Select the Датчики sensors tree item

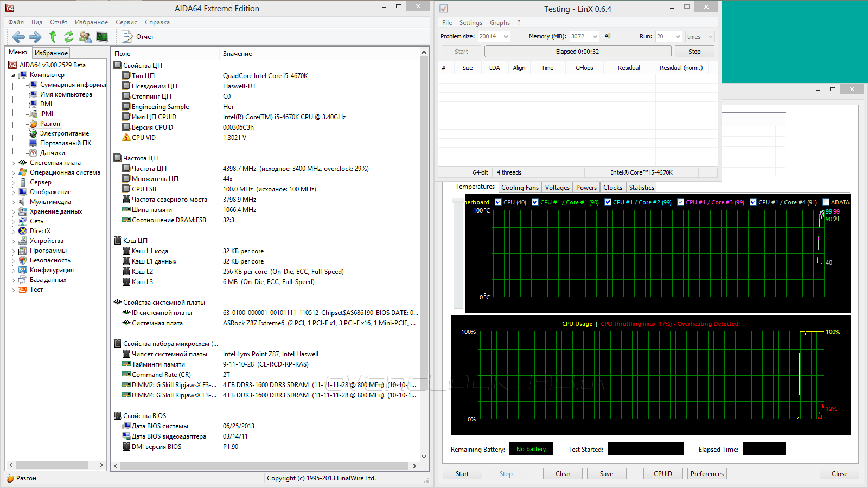click(52, 153)
